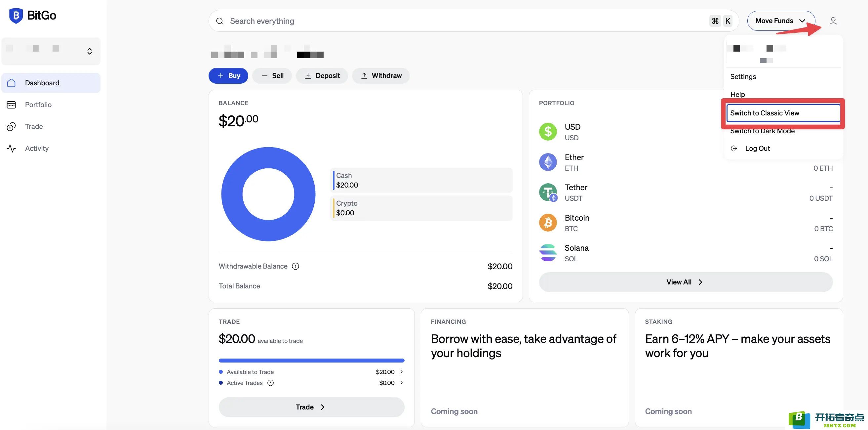Click the Tether coin icon
868x430 pixels.
pos(548,192)
